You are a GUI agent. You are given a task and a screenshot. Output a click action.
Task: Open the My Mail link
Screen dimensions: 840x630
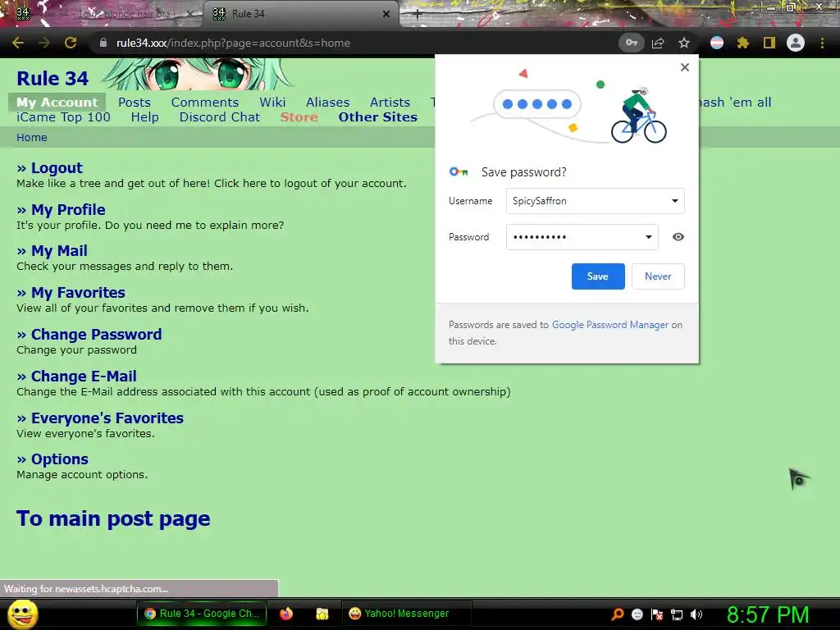coord(59,251)
